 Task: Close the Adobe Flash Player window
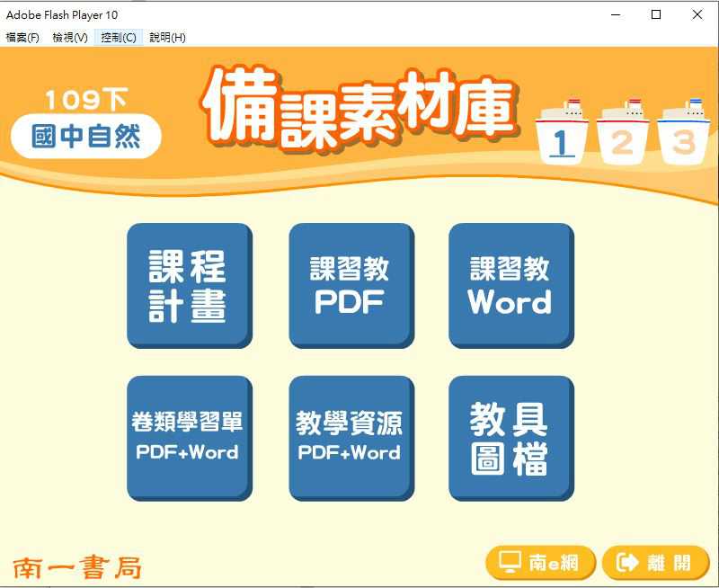click(x=697, y=14)
